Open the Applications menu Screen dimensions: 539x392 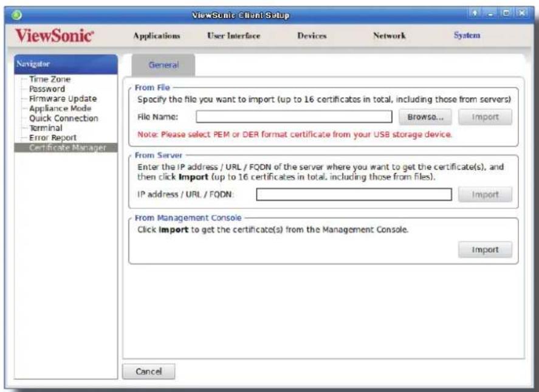coord(157,36)
